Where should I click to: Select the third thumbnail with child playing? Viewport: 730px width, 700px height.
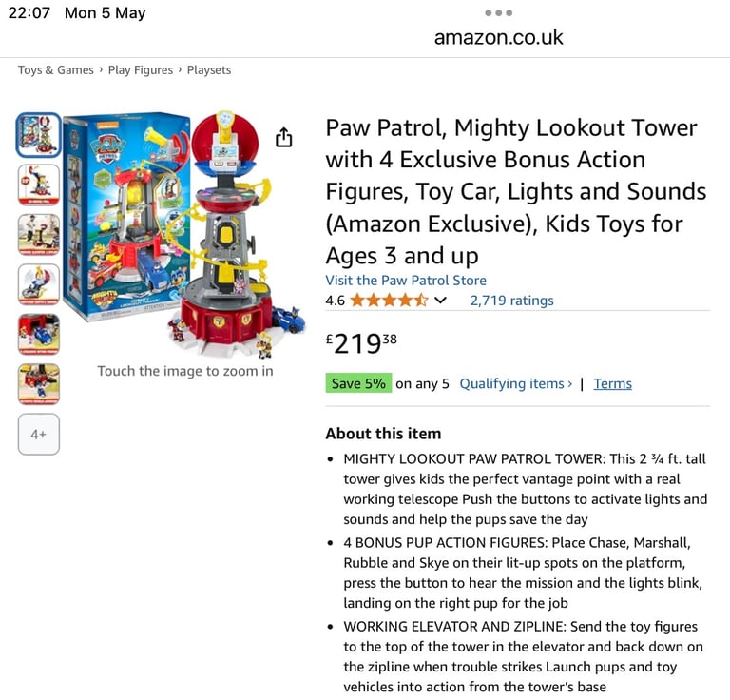coord(39,235)
